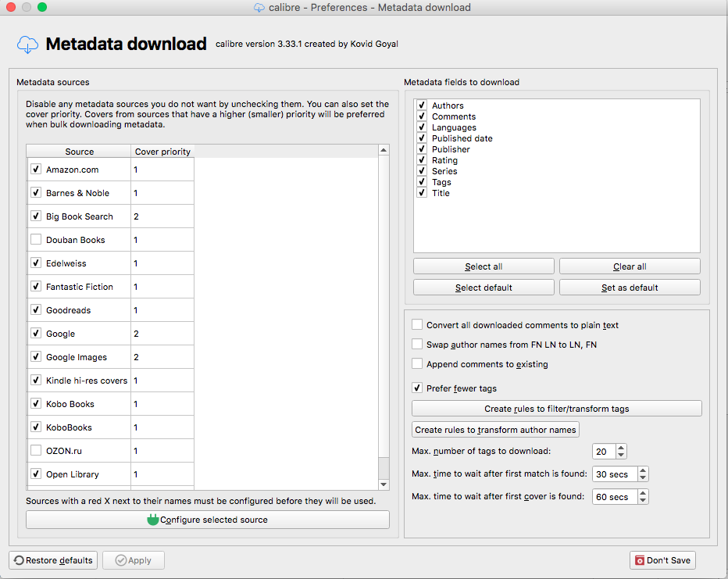728x579 pixels.
Task: Click the Source column header
Action: (x=79, y=152)
